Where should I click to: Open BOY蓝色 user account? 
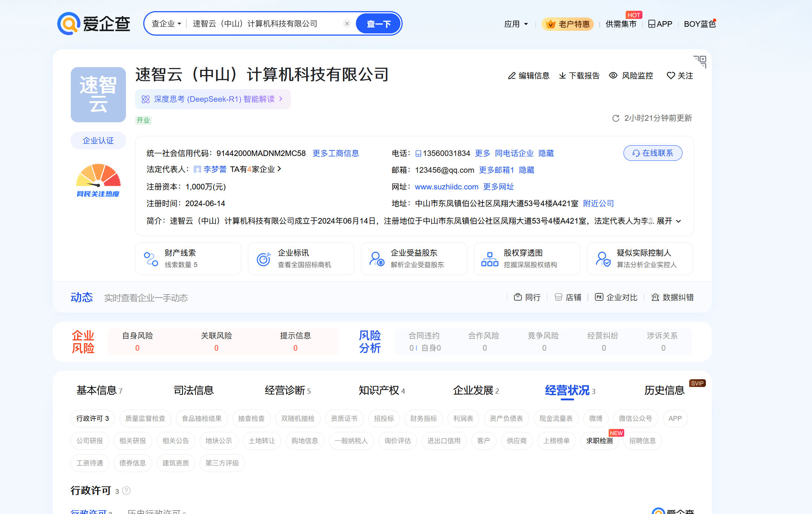700,24
